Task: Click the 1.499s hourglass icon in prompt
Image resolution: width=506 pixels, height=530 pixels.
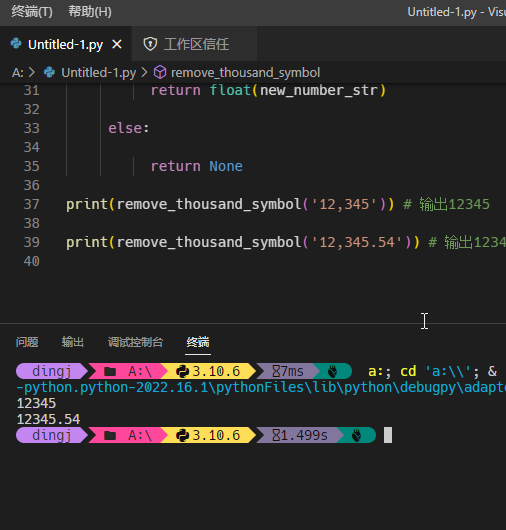Action: tap(276, 435)
